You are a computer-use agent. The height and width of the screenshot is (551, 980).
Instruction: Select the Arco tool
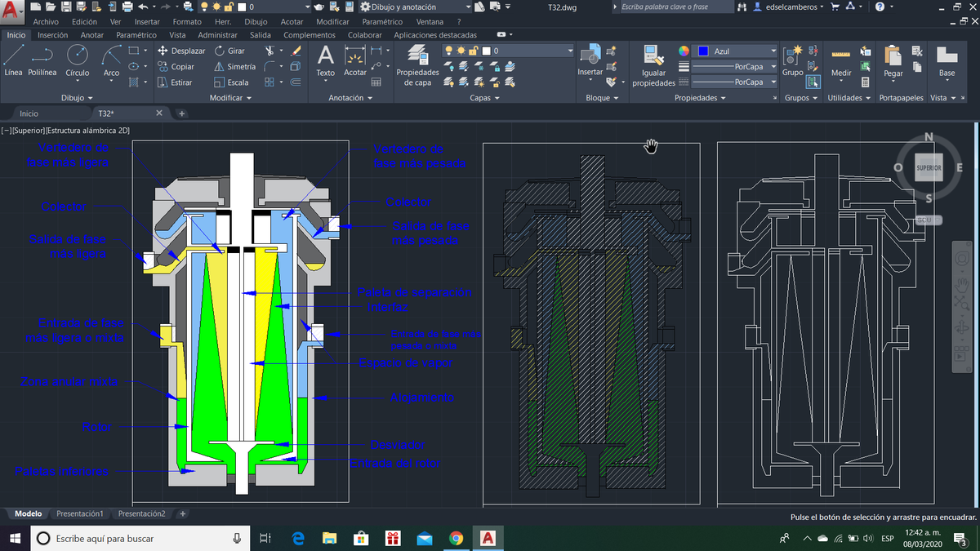[x=111, y=60]
